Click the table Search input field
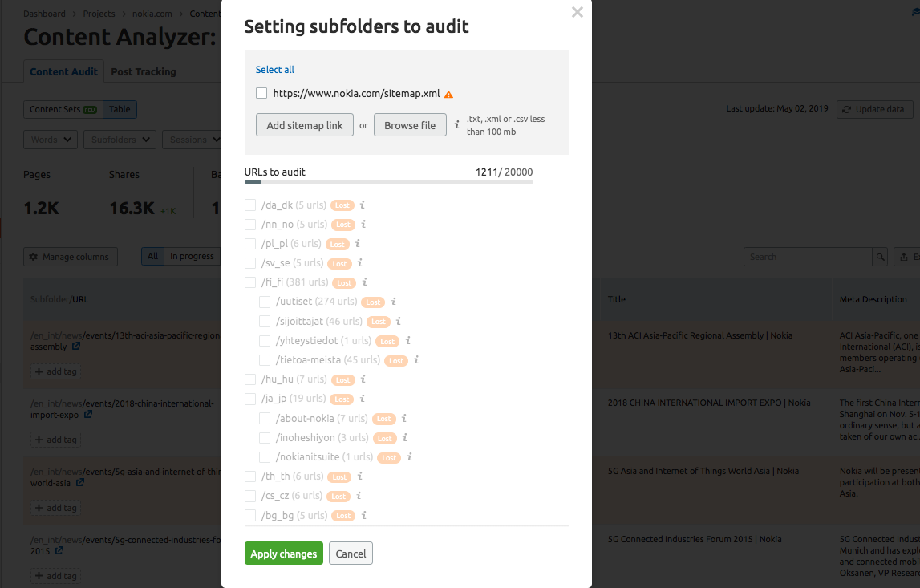The height and width of the screenshot is (588, 920). [808, 257]
